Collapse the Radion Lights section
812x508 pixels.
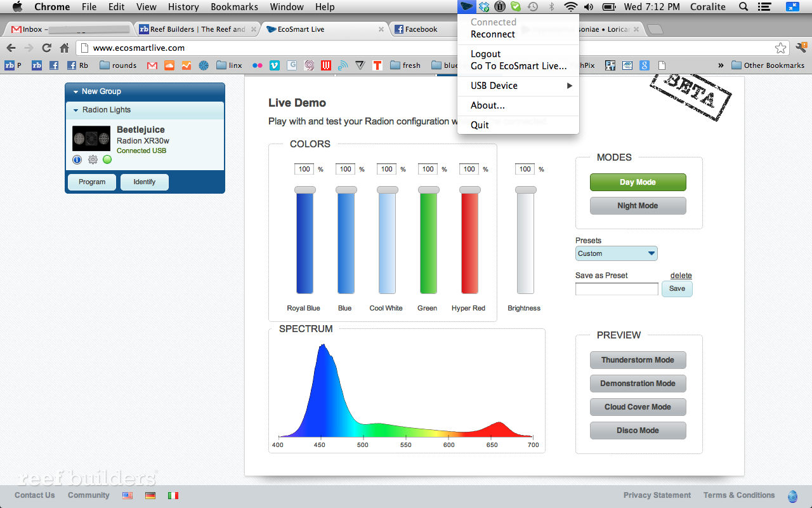pos(145,110)
